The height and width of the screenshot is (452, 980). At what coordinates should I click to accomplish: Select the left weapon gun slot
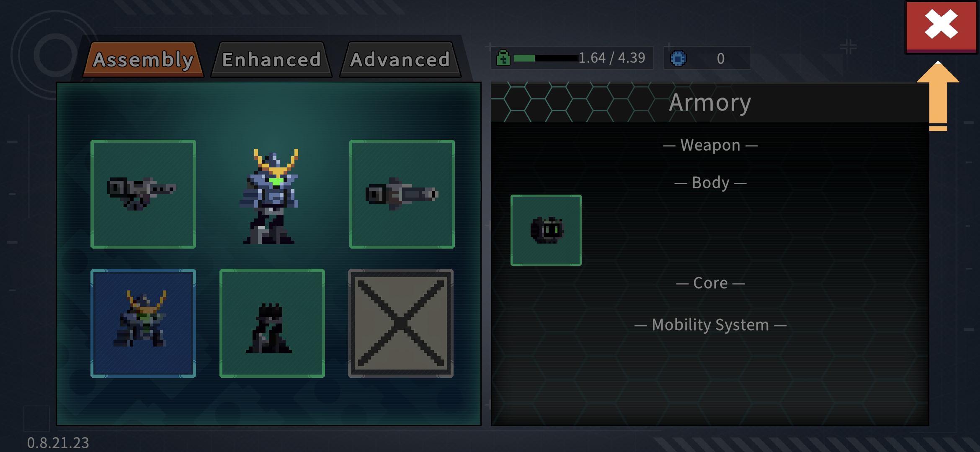(x=143, y=194)
